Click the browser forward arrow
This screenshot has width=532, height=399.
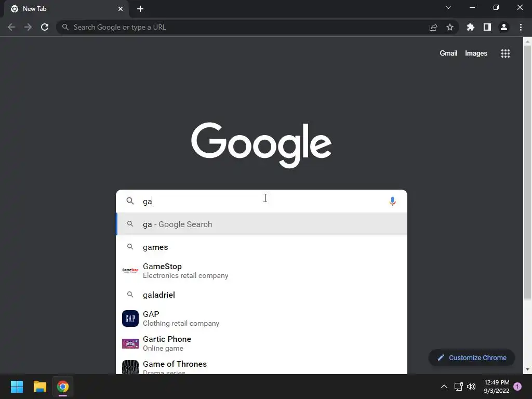[x=28, y=27]
